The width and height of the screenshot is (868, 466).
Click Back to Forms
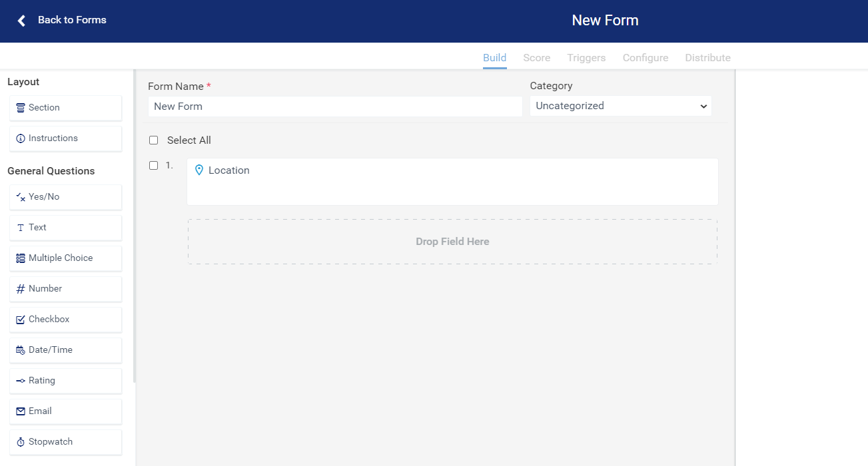click(72, 19)
